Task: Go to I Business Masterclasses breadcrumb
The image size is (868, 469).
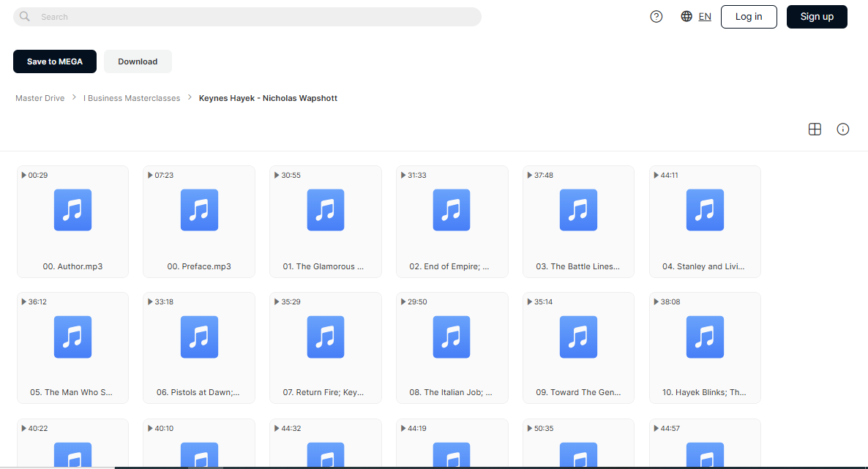Action: 132,98
